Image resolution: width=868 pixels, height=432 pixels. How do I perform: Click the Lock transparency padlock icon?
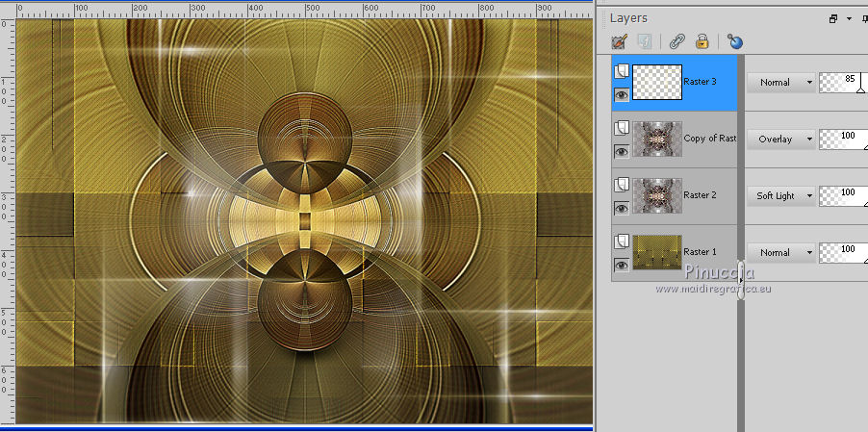pyautogui.click(x=702, y=41)
